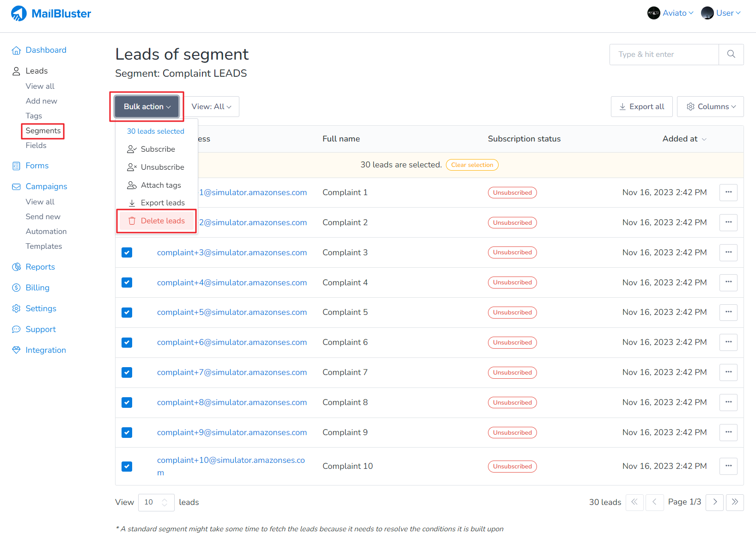Screen dimensions: 756x541
Task: Adjust the leads per page stepper
Action: pyautogui.click(x=165, y=502)
